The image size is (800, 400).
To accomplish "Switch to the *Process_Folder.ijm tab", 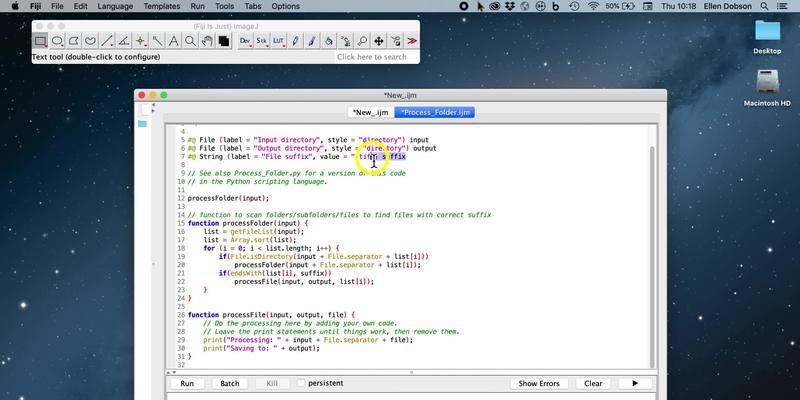I will 435,112.
